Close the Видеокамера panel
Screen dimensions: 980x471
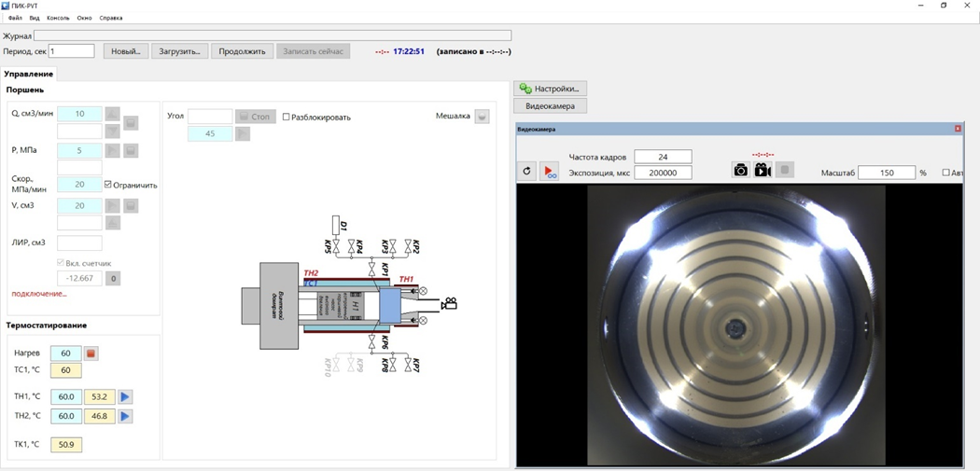(x=958, y=129)
